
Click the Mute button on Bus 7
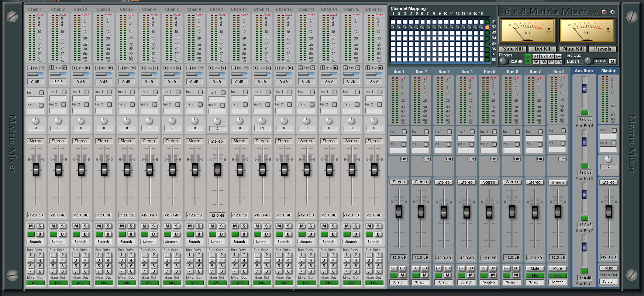coord(535,268)
